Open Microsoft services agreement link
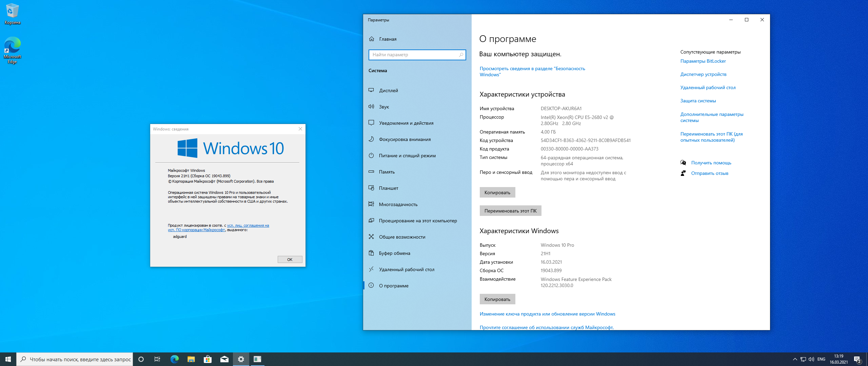 tap(547, 327)
